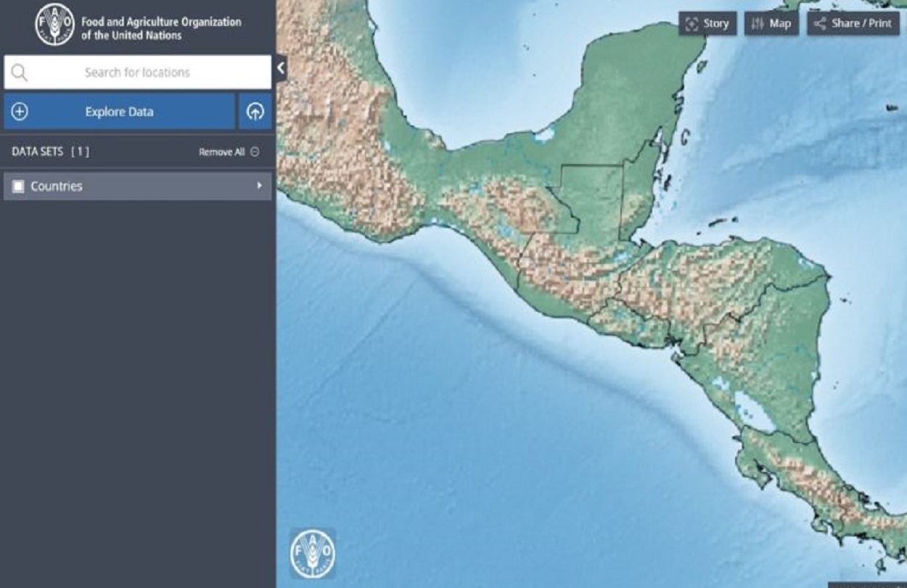907x588 pixels.
Task: Toggle the Countries dataset checkbox
Action: click(19, 186)
